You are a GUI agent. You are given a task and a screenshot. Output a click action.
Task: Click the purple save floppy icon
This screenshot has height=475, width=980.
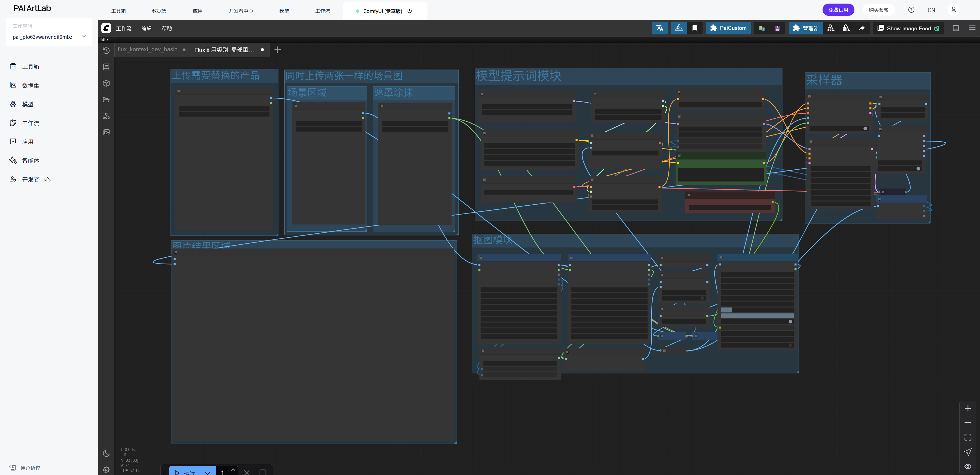pos(777,28)
